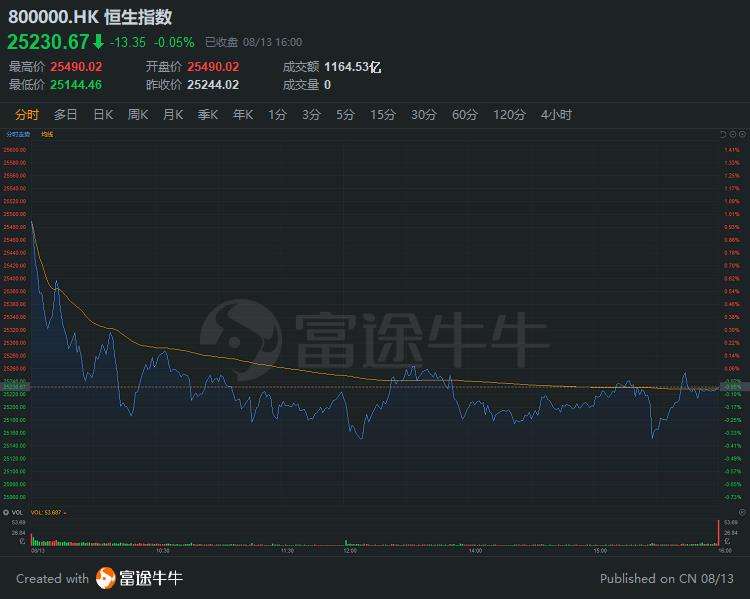The height and width of the screenshot is (599, 750).
Task: Switch to the 3分 interval tab
Action: (x=311, y=115)
